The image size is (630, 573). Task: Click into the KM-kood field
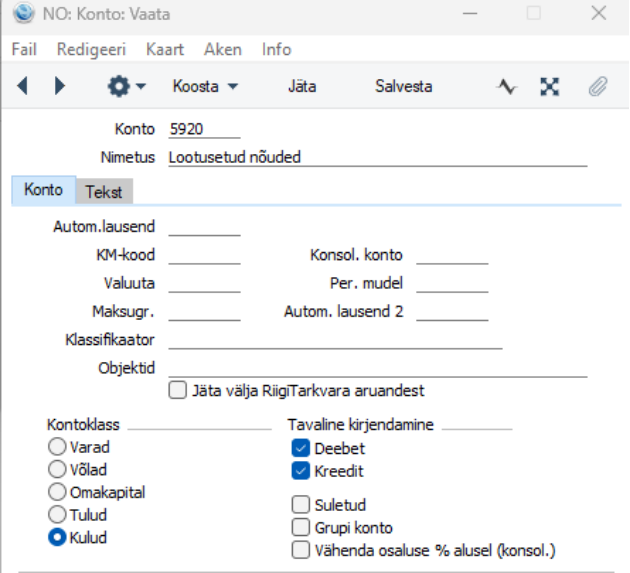pos(205,255)
